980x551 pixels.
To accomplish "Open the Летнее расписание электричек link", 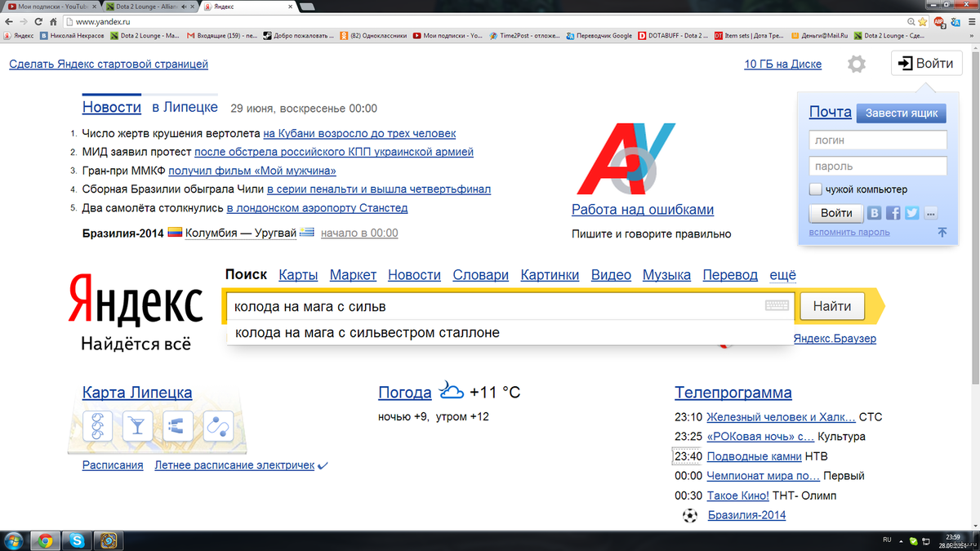I will click(234, 465).
